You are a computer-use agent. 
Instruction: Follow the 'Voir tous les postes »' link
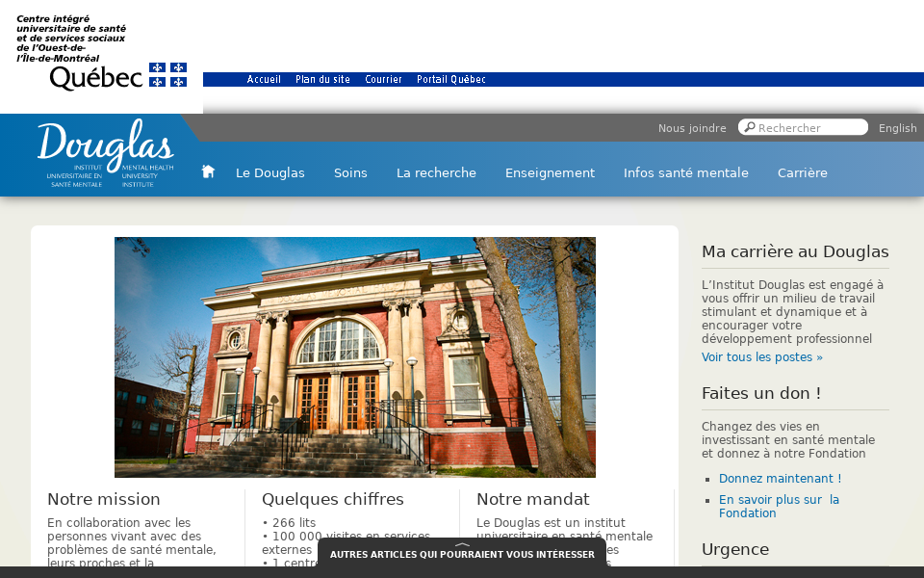(761, 356)
